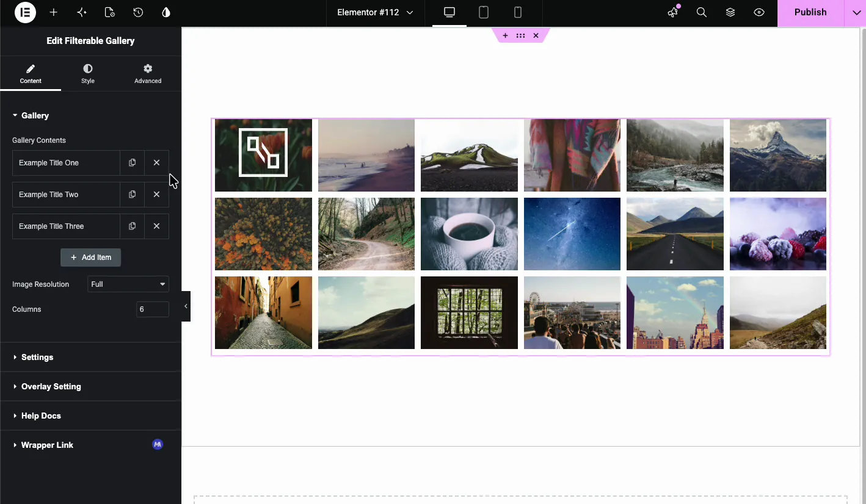This screenshot has height=504, width=866.
Task: Remove the Example Title Three item
Action: (x=156, y=226)
